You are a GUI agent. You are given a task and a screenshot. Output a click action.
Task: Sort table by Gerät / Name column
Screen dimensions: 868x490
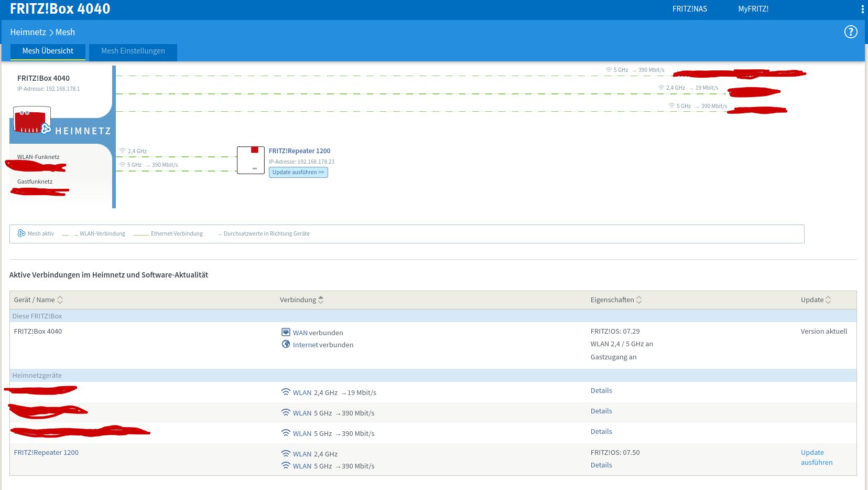pos(38,300)
